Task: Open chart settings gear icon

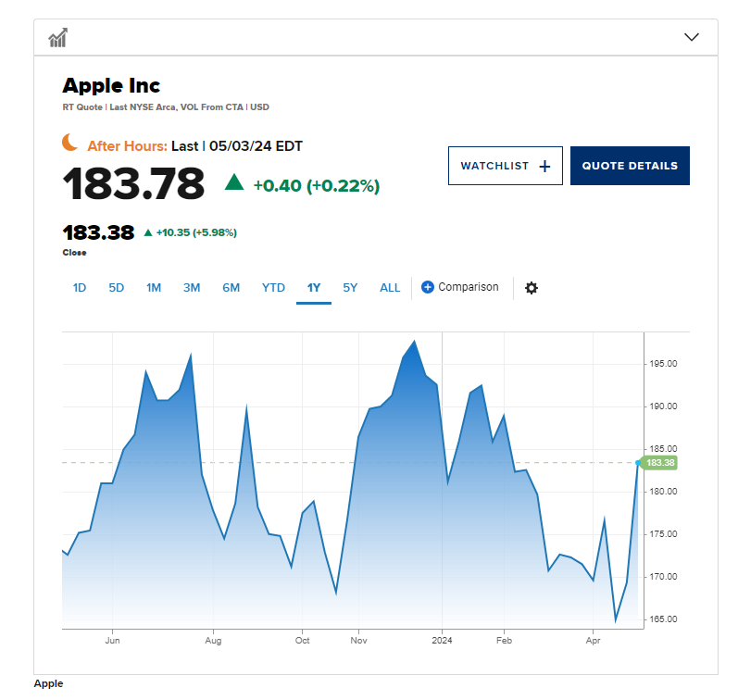Action: 531,288
